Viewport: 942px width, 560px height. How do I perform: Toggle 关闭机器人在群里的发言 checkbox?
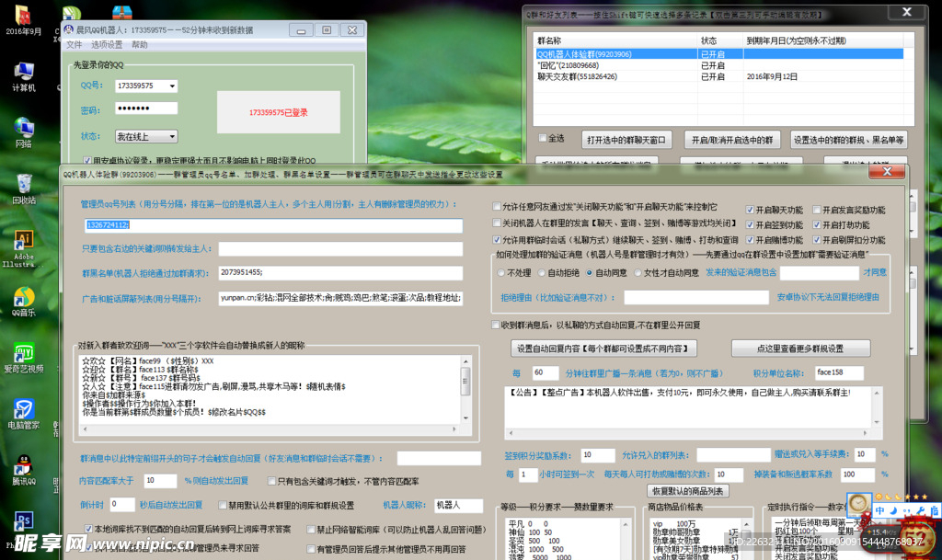coord(497,223)
